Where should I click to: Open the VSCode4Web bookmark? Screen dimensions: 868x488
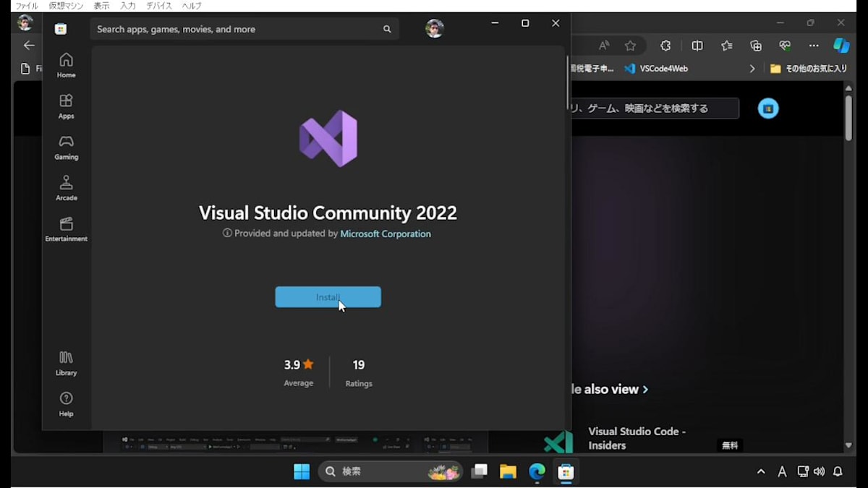[656, 69]
